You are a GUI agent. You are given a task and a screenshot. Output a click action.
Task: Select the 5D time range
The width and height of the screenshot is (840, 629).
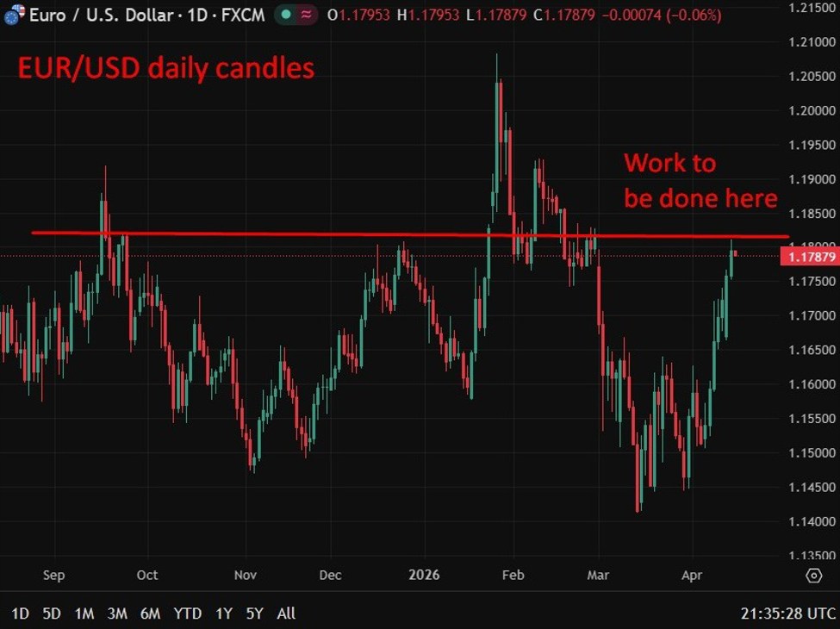52,613
